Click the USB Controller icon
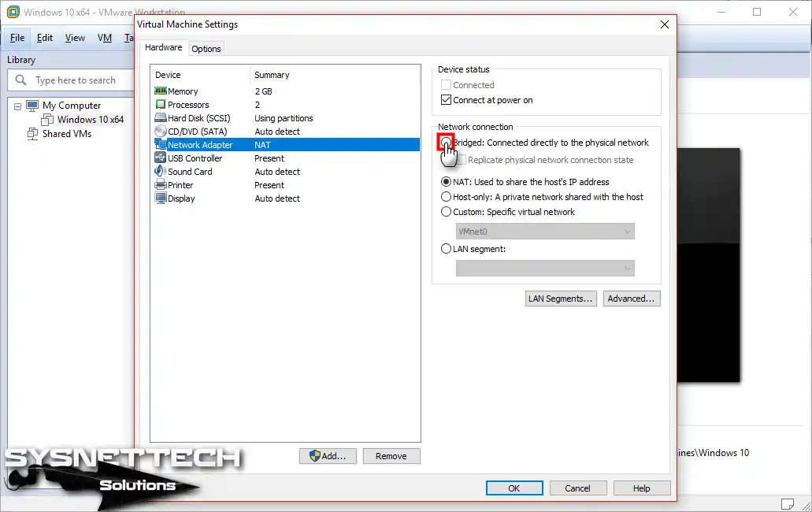 (161, 158)
